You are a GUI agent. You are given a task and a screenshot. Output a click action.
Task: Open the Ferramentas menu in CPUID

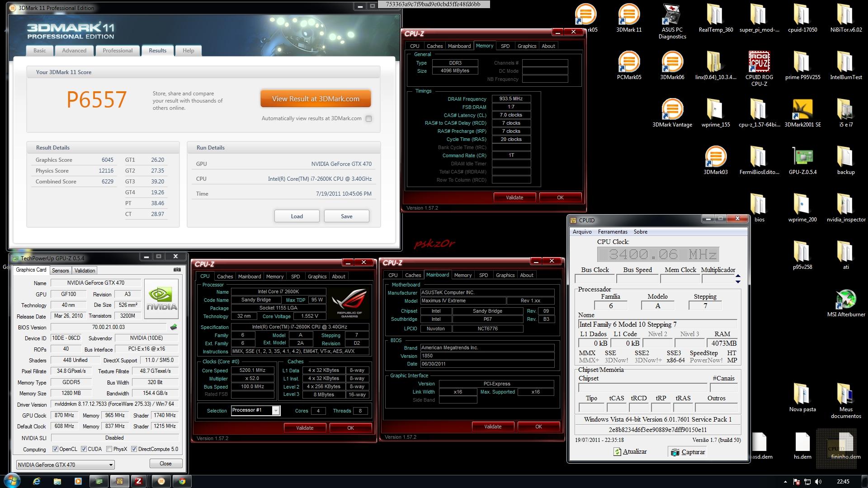(613, 232)
